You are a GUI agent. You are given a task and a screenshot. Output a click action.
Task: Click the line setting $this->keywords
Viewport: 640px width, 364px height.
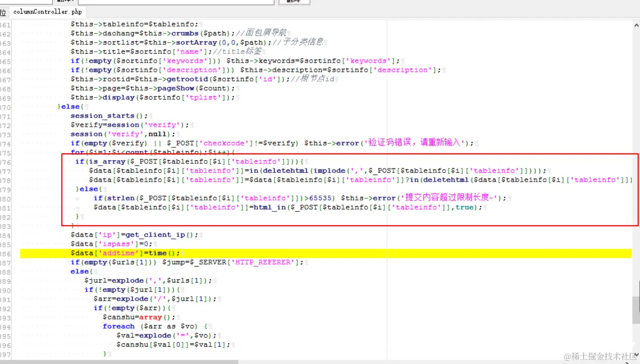click(x=235, y=61)
